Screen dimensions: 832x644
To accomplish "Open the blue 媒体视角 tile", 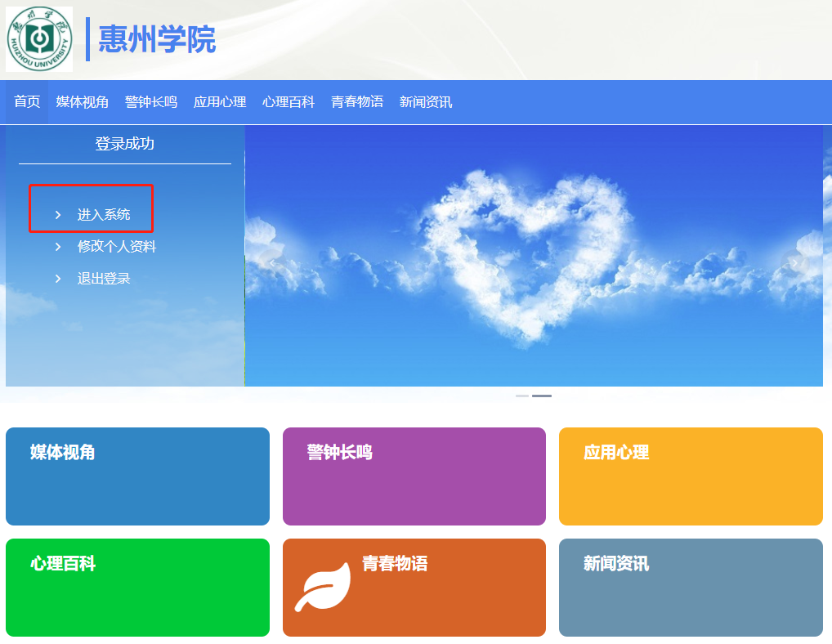I will coord(137,476).
